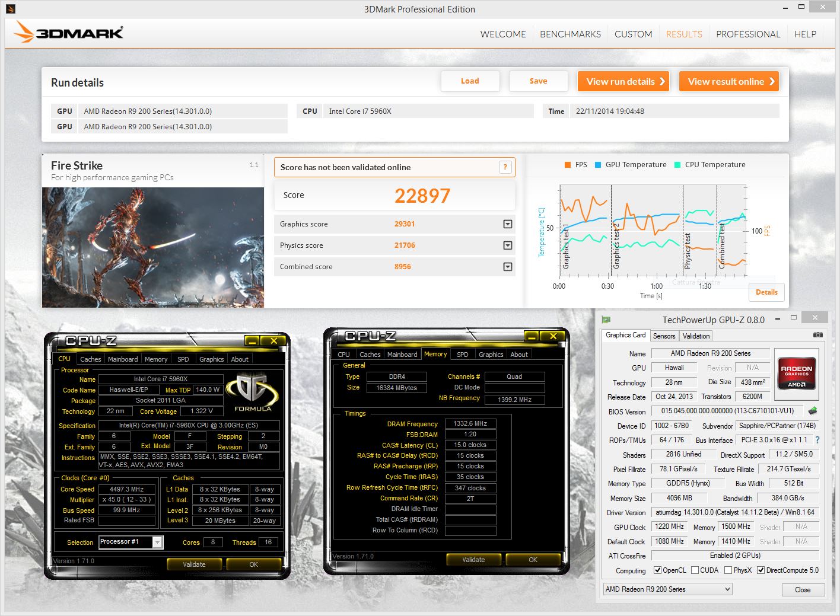Open the GPU selection dropdown in GPU-Z
840x616 pixels.
[x=667, y=589]
